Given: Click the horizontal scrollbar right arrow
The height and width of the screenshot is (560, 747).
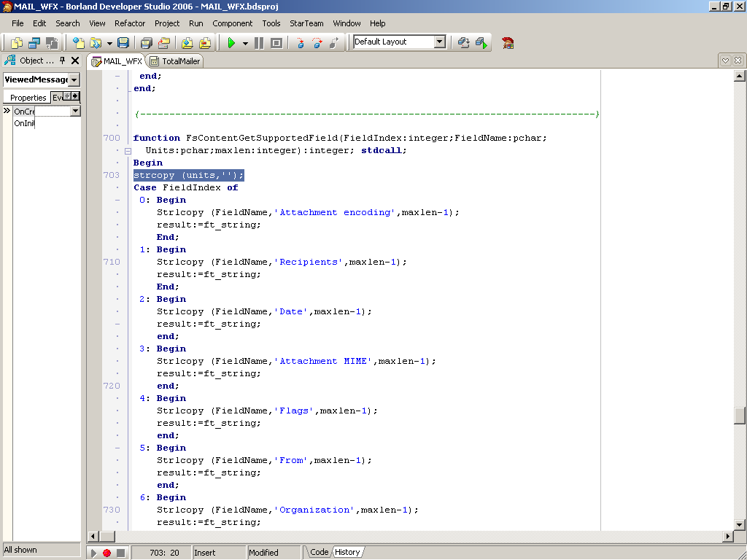Looking at the screenshot, I should pyautogui.click(x=727, y=536).
